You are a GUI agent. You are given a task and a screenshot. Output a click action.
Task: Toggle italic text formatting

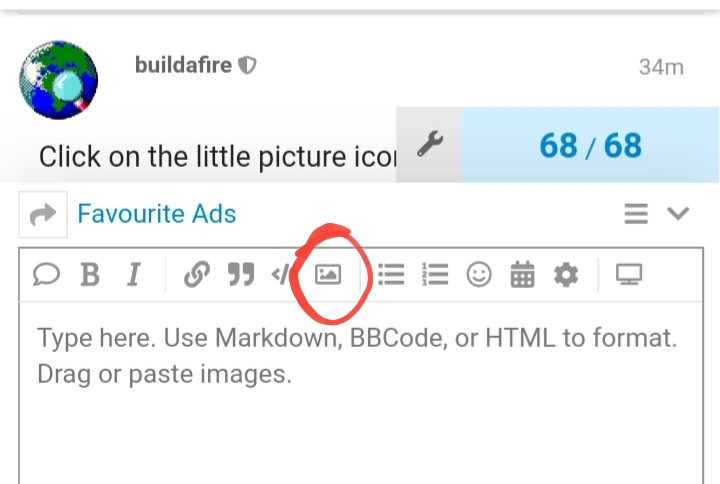(x=133, y=275)
